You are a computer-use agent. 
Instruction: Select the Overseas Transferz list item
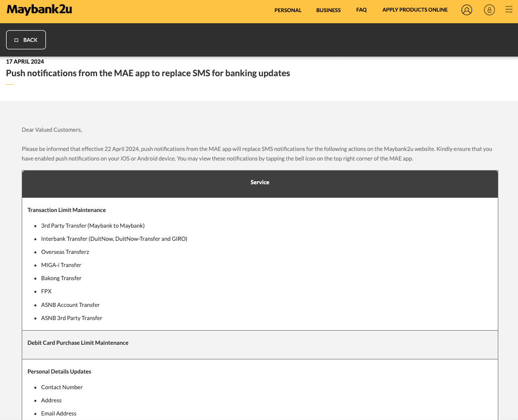pos(65,252)
